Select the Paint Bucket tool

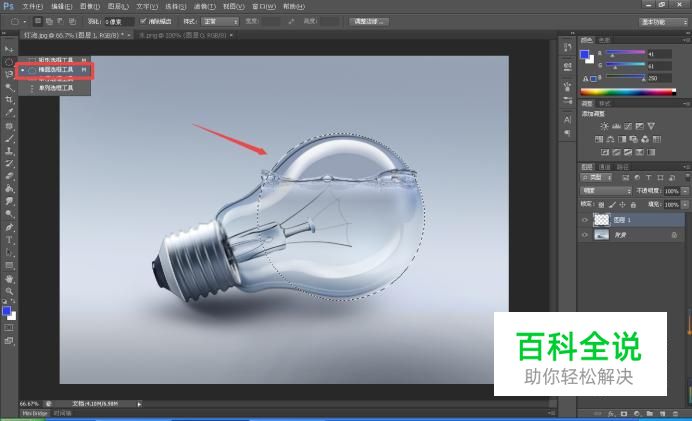coord(9,189)
